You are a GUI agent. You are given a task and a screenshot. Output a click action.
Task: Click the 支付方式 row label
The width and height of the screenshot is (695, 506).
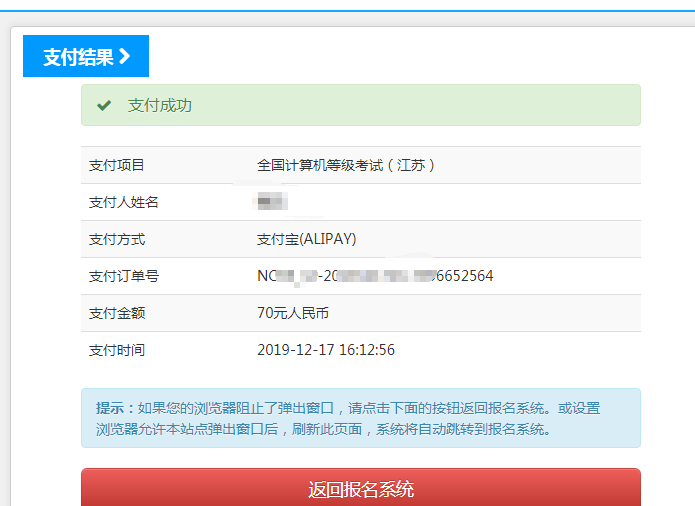coord(117,239)
